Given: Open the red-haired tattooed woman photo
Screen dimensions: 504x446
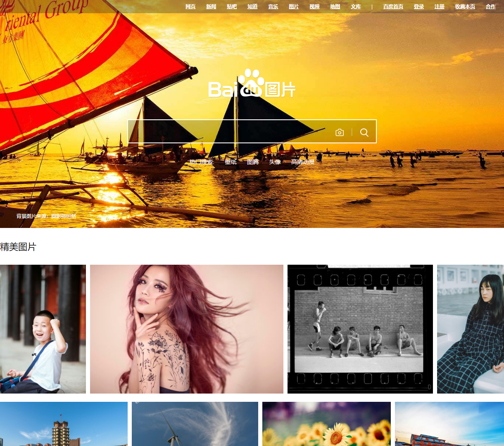Looking at the screenshot, I should pyautogui.click(x=187, y=329).
